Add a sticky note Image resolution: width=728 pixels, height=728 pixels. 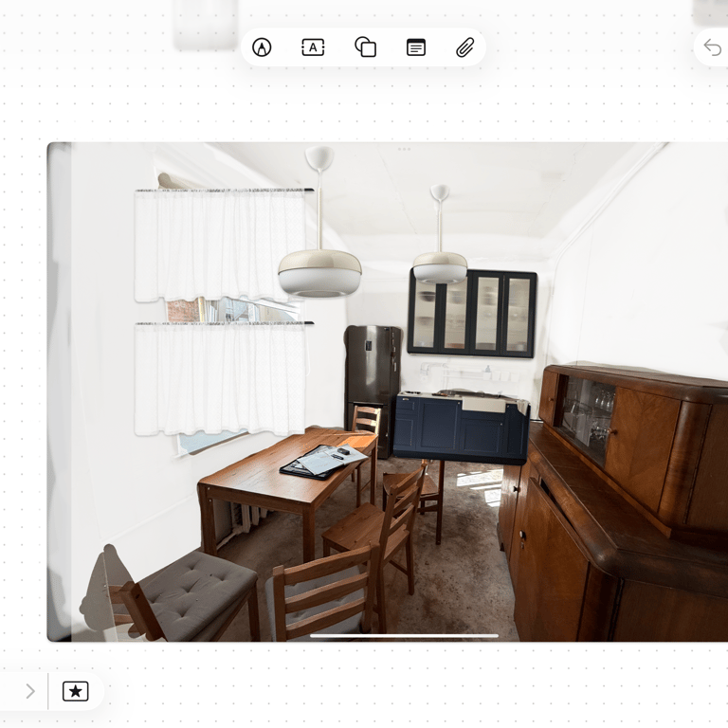[x=415, y=47]
